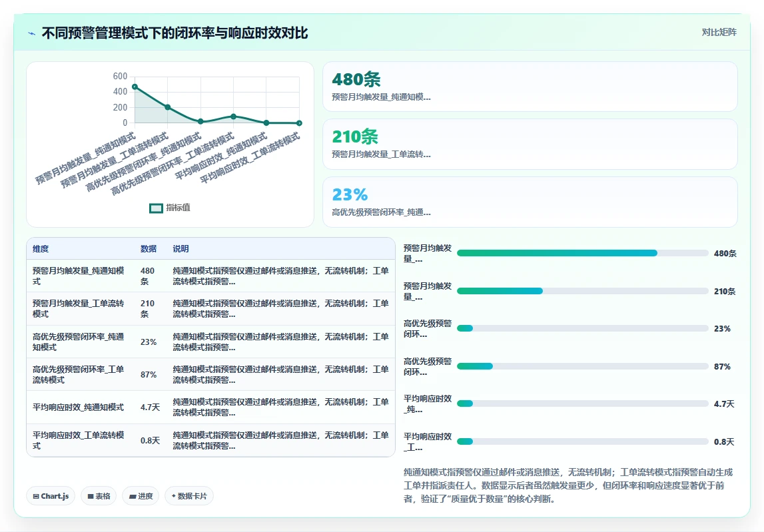Click the 0.8天 progress bar

(582, 441)
